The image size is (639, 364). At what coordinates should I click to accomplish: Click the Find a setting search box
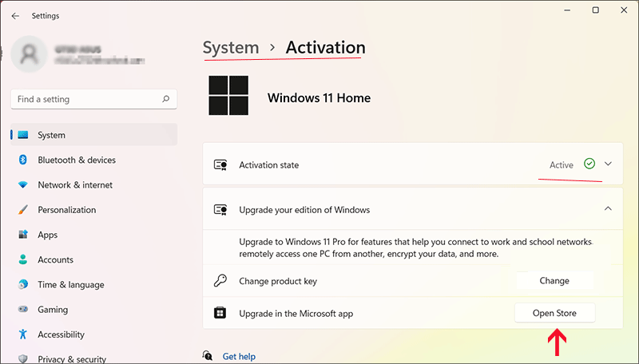tap(94, 99)
